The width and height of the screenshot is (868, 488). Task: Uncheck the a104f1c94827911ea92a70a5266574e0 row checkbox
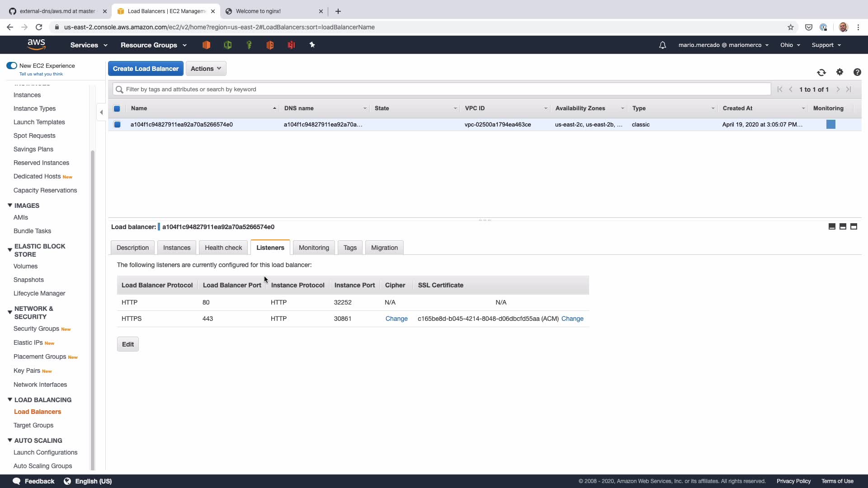117,124
